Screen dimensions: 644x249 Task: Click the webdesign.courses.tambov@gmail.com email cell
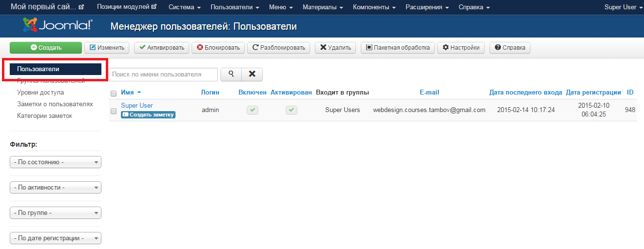coord(429,110)
